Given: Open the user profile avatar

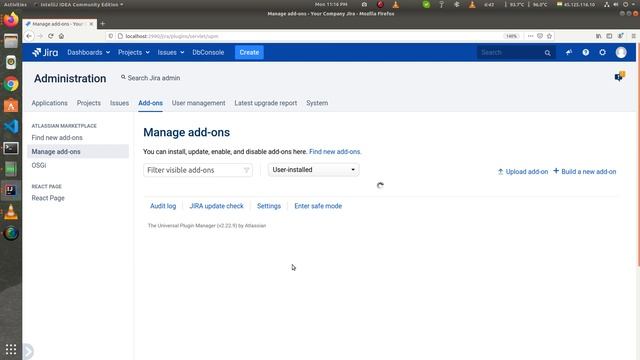Looking at the screenshot, I should 621,52.
